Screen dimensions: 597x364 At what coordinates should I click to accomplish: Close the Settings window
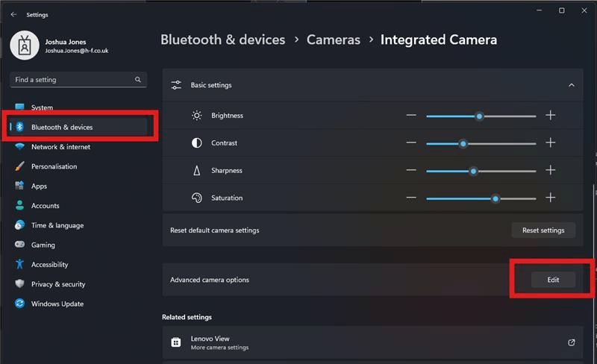[x=584, y=10]
